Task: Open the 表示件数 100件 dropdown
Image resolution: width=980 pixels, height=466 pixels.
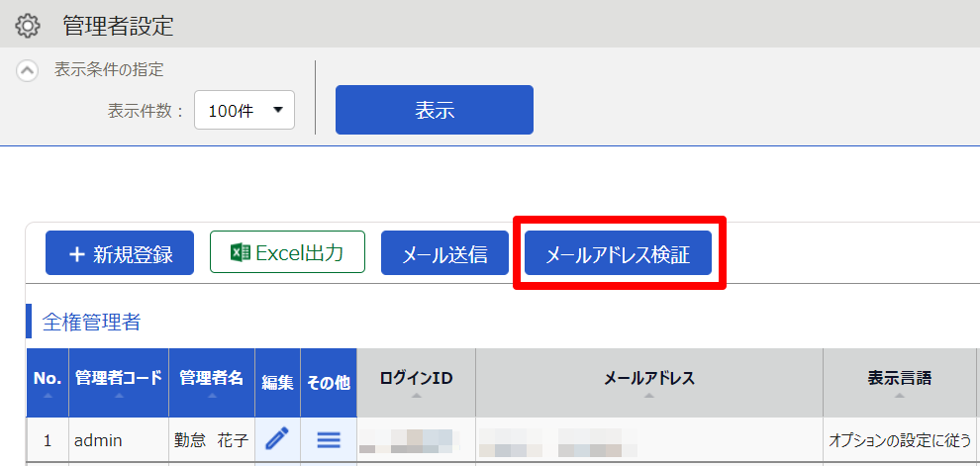Action: tap(245, 111)
